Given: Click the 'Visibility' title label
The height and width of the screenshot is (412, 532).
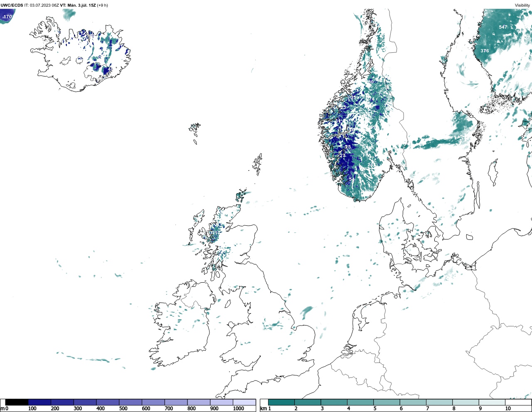Looking at the screenshot, I should click(x=522, y=5).
